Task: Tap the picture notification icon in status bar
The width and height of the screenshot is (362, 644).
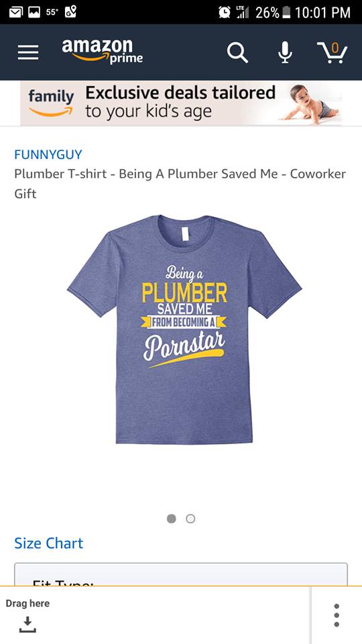Action: (x=34, y=12)
